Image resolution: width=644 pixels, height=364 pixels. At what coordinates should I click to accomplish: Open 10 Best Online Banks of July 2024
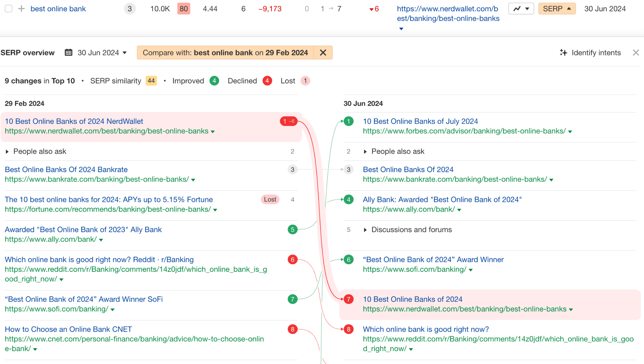point(420,121)
